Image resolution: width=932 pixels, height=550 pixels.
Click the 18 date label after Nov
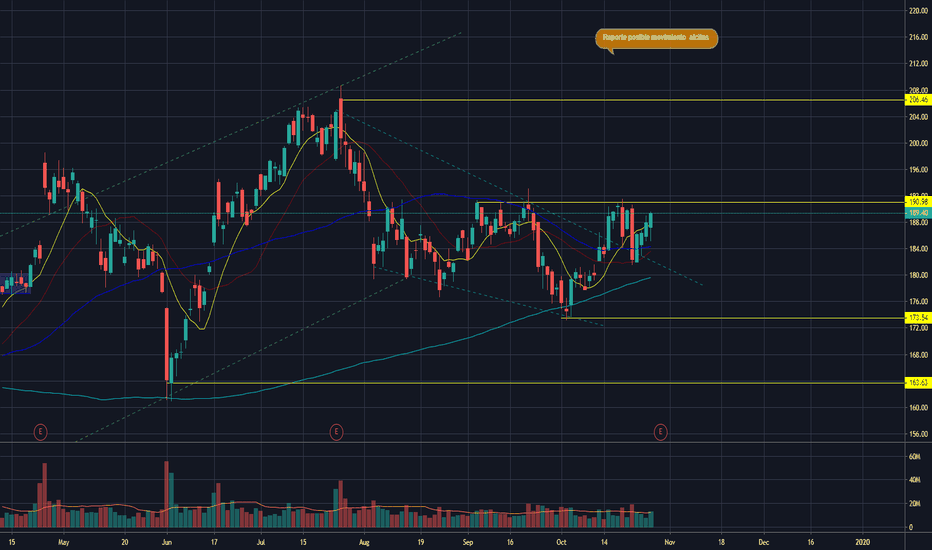(721, 542)
